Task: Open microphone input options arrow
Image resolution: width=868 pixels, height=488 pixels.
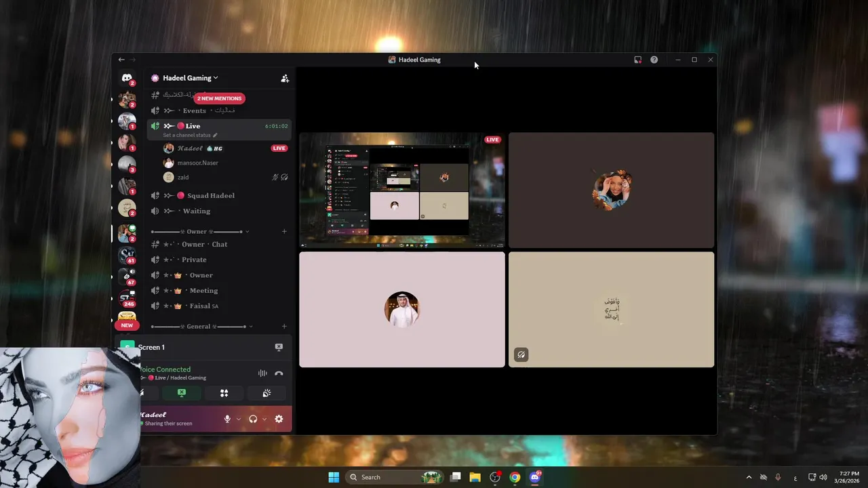Action: [x=239, y=419]
